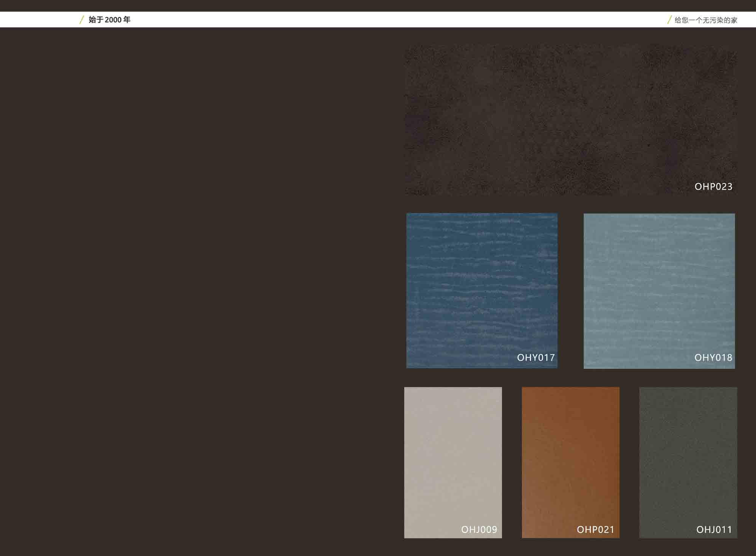Click the OHY017 code label

536,358
